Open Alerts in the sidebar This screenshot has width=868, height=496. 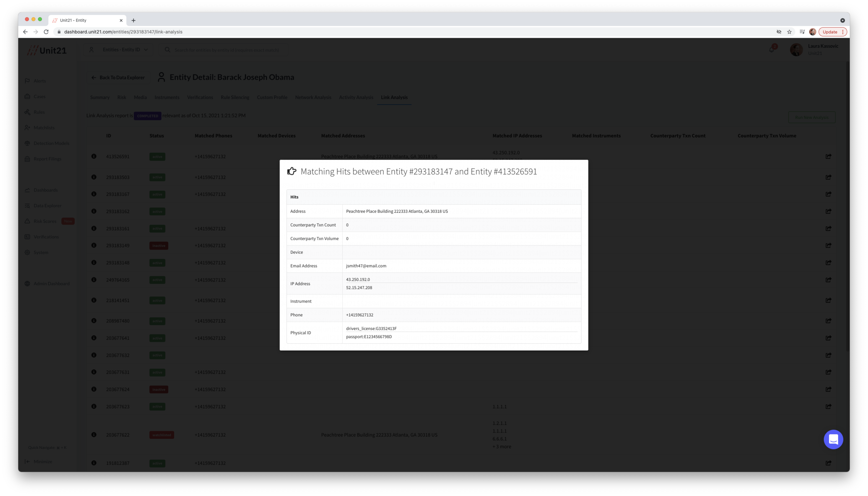click(39, 81)
